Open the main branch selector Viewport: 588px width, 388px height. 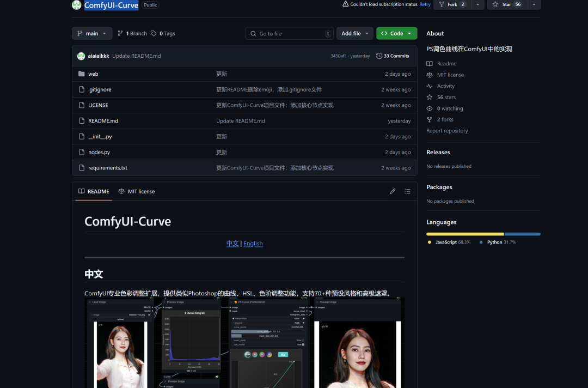coord(92,33)
